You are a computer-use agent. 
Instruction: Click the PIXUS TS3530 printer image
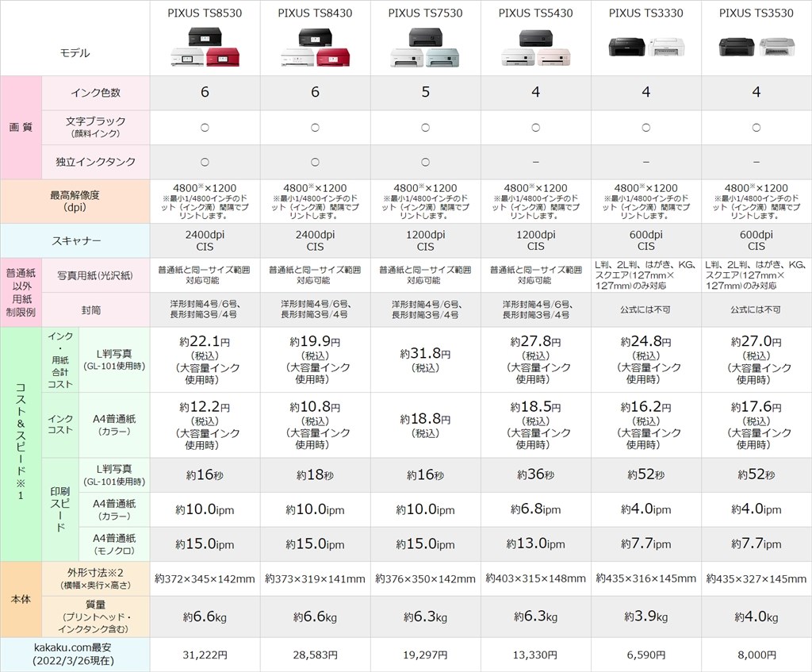click(x=756, y=47)
